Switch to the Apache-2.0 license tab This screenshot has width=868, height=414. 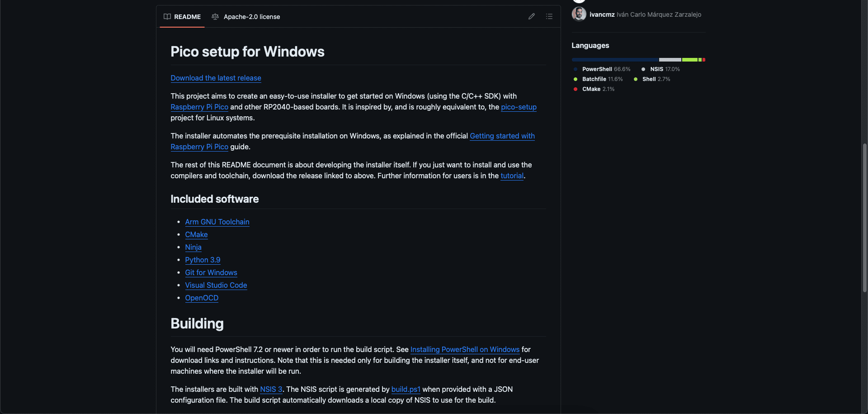246,17
